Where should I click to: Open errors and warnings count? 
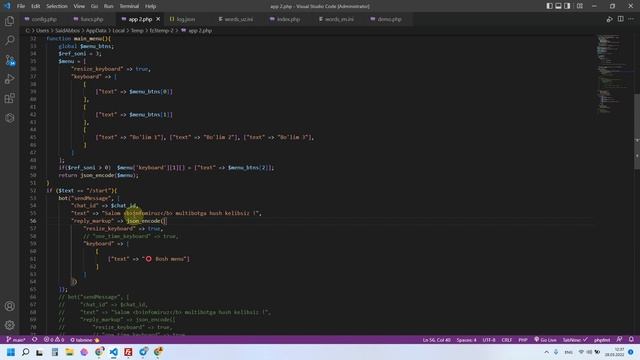54,340
